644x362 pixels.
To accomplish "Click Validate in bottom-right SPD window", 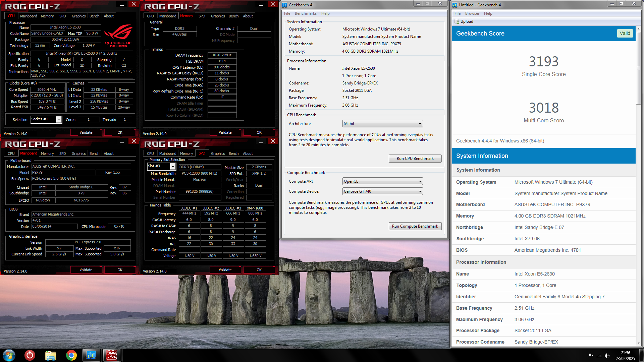I will click(x=225, y=270).
